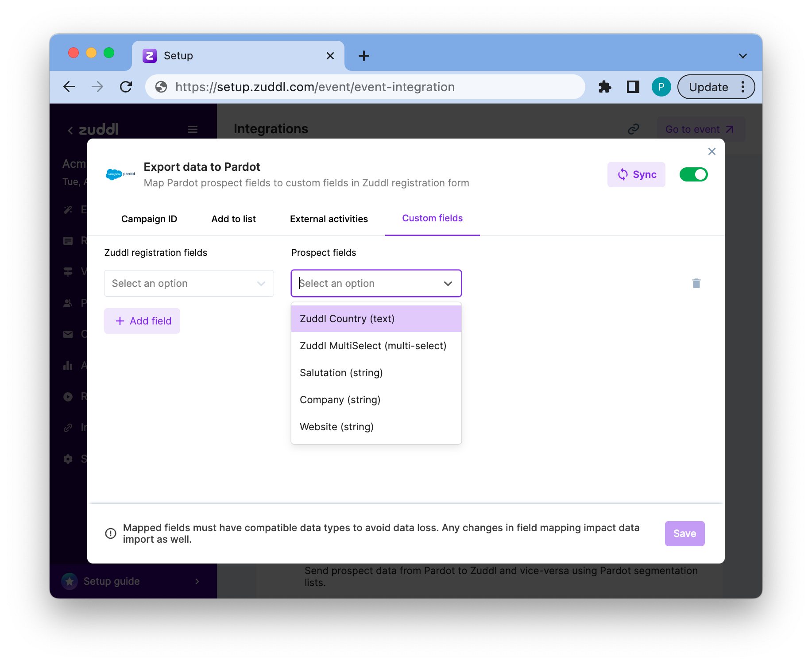The image size is (812, 664).
Task: Expand the tab search chevron
Action: (x=743, y=56)
